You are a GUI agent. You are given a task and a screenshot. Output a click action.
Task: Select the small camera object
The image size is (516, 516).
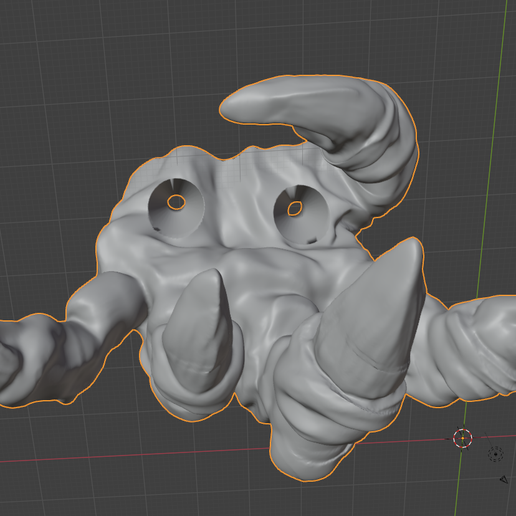[x=504, y=480]
